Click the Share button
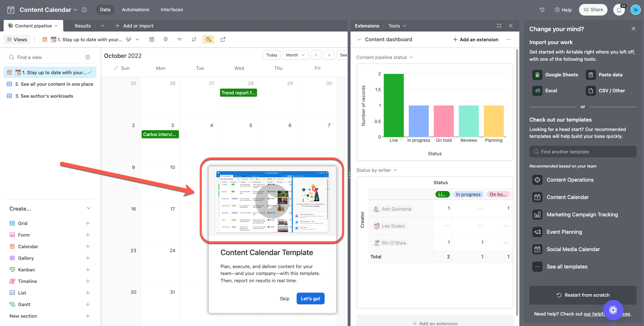This screenshot has height=326, width=644. pos(593,10)
